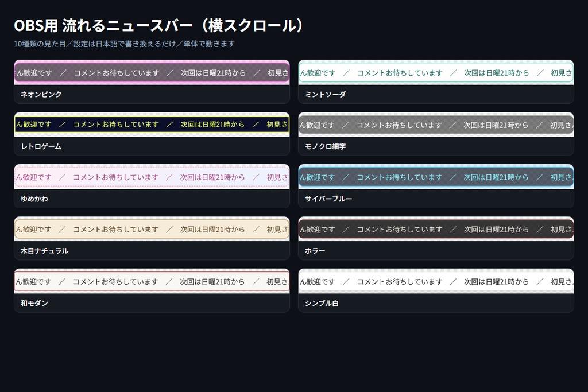Click the ゆめかわ news bar preview
588x392 pixels.
(x=152, y=177)
